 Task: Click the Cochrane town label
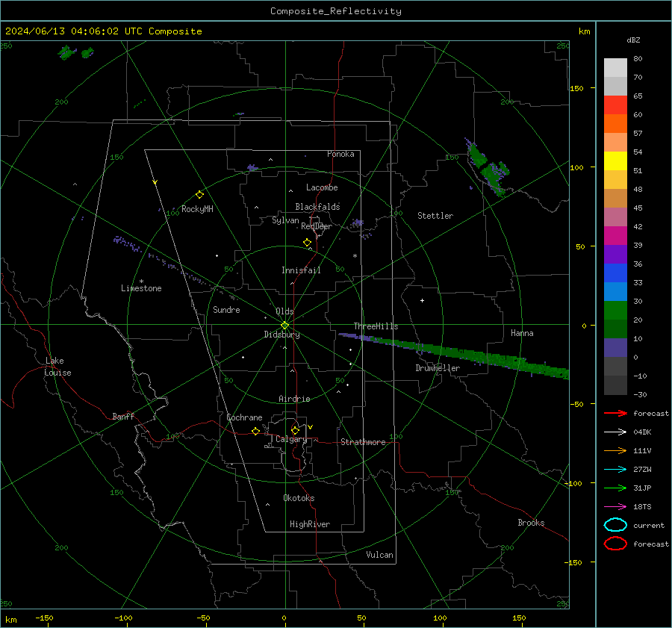point(244,417)
